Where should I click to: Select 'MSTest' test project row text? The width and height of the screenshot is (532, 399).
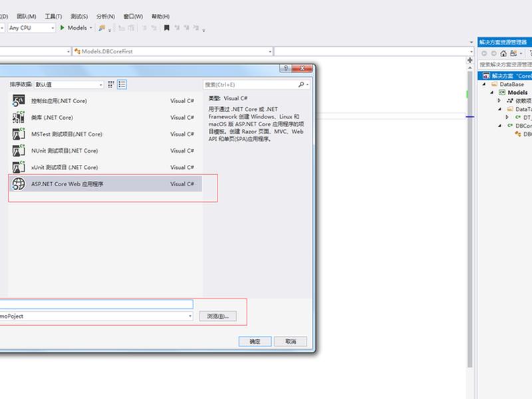[66, 134]
